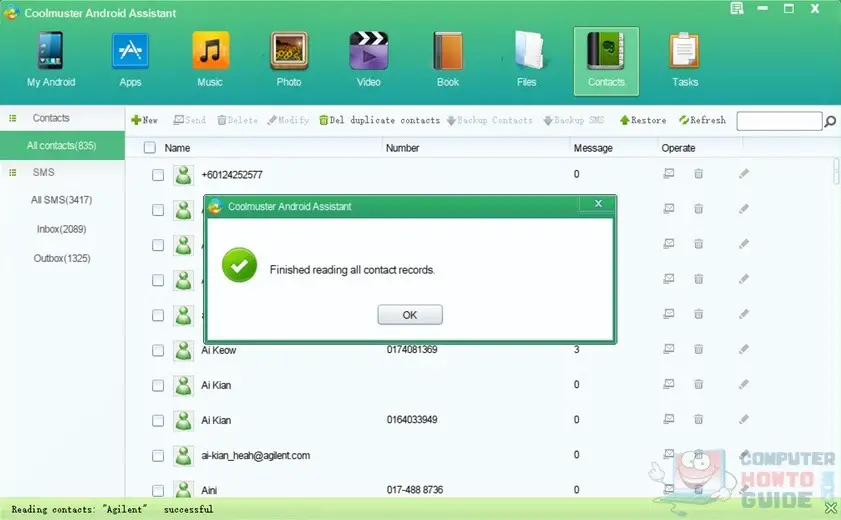841x520 pixels.
Task: Tick checkbox for +60124252577 contact
Action: coord(158,175)
